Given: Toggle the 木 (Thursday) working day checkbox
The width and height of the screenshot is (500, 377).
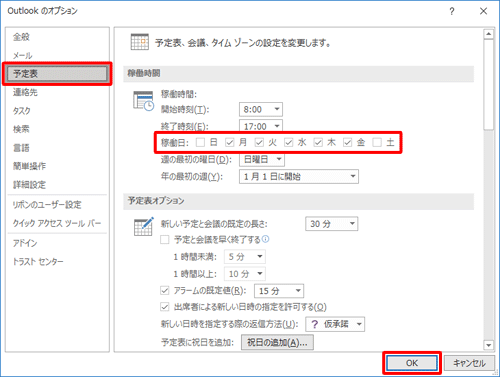Looking at the screenshot, I should pos(318,143).
